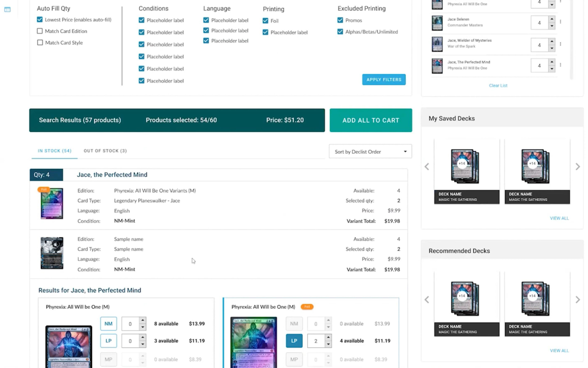Click View All under Recommended Decks
The image size is (588, 368).
[559, 351]
